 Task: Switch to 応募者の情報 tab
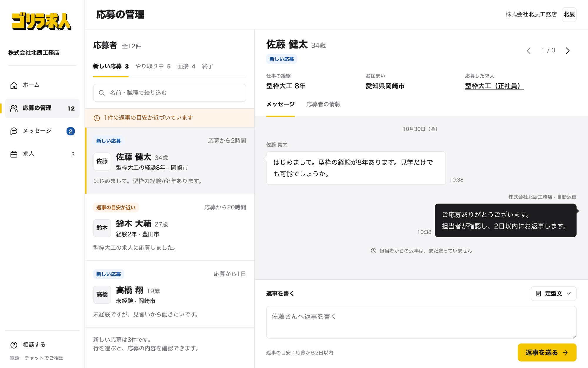coord(323,105)
